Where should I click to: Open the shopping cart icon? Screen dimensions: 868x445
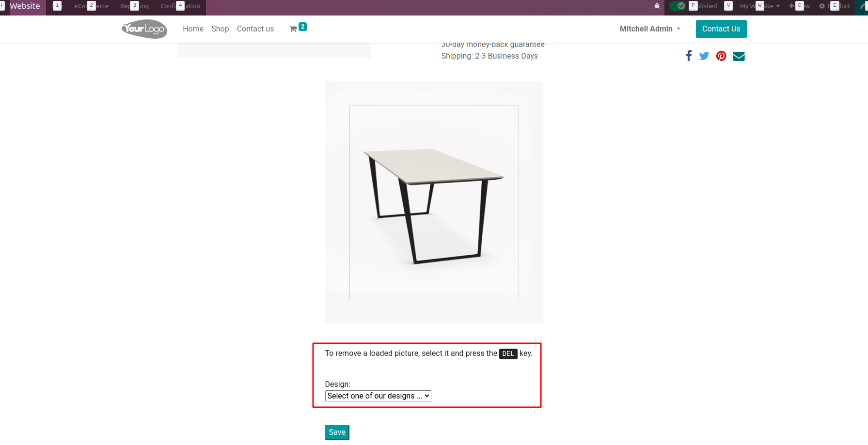(x=293, y=29)
